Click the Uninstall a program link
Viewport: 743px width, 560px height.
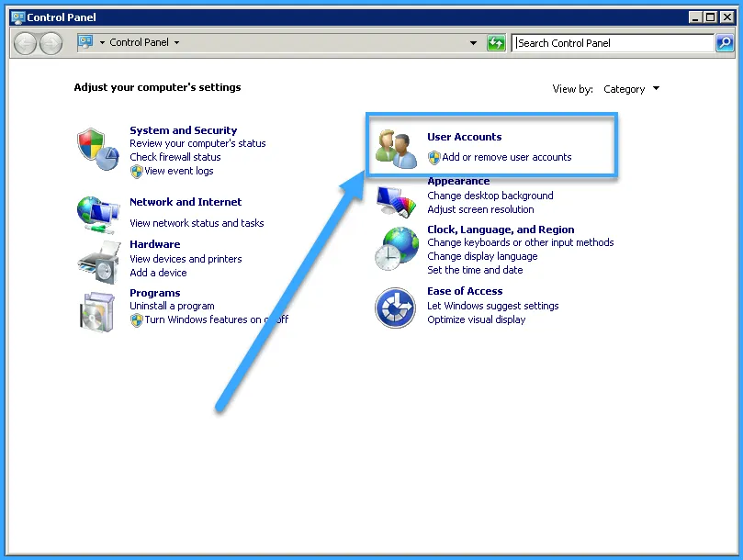[x=172, y=306]
